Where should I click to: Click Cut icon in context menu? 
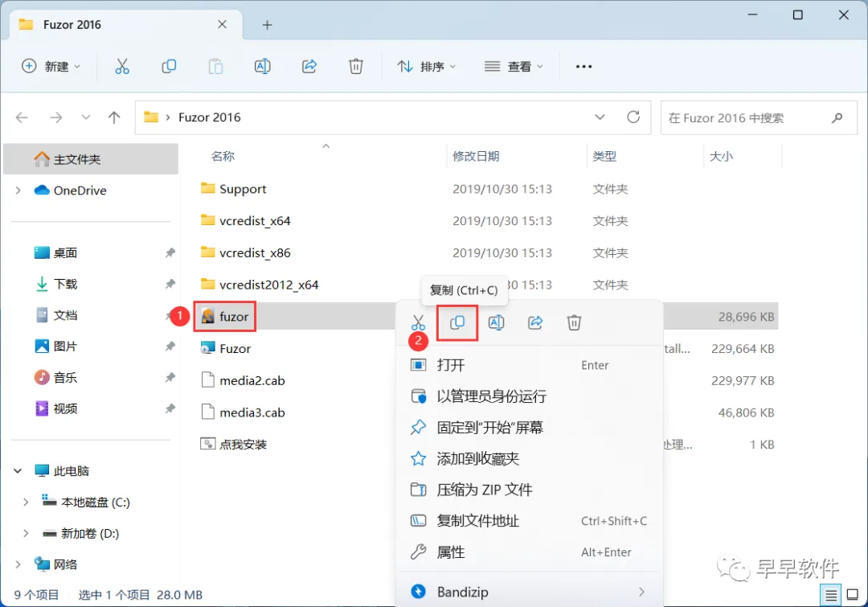click(418, 322)
